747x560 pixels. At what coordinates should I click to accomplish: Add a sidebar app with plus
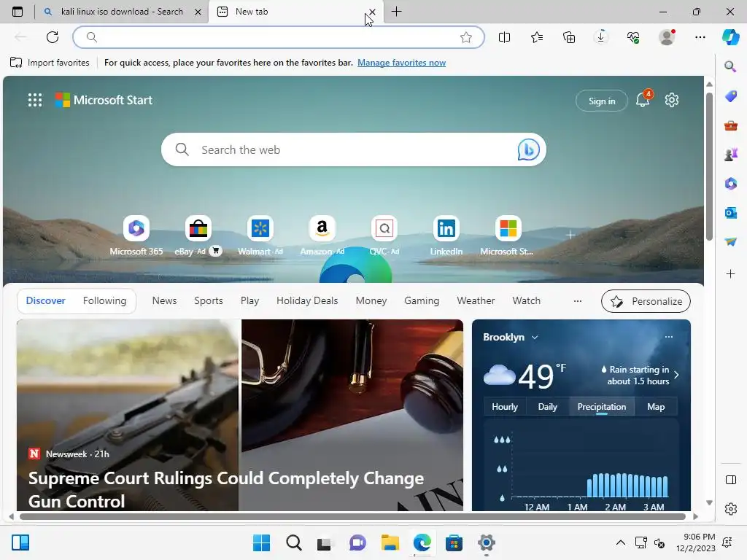coord(730,274)
